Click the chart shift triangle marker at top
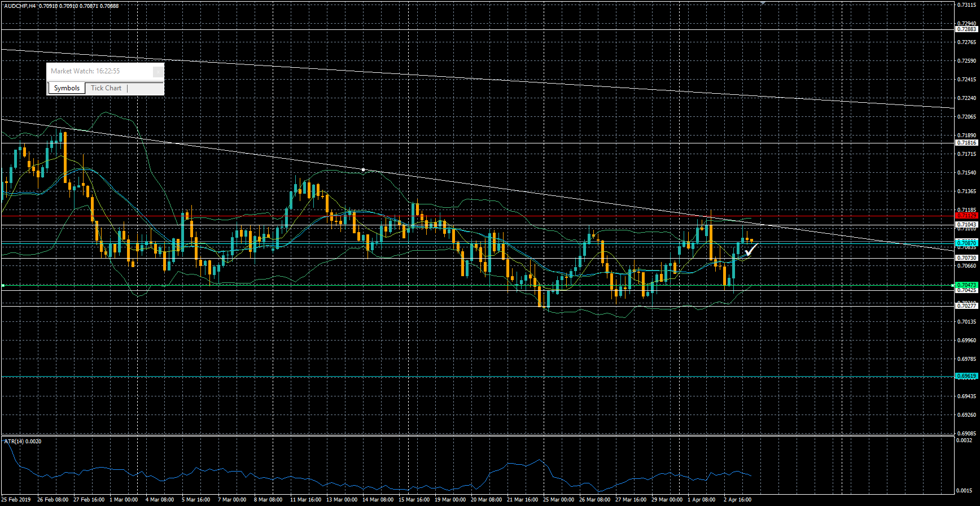 tap(763, 3)
